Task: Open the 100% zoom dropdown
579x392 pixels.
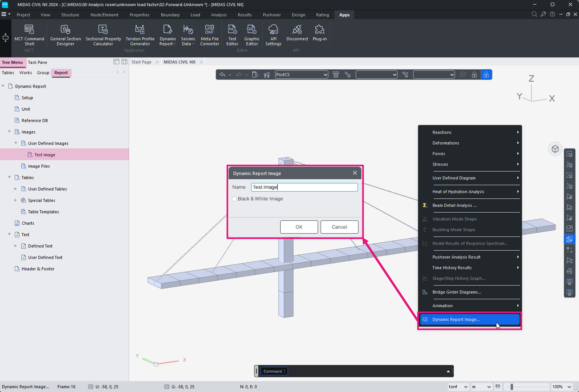Action: (562, 386)
